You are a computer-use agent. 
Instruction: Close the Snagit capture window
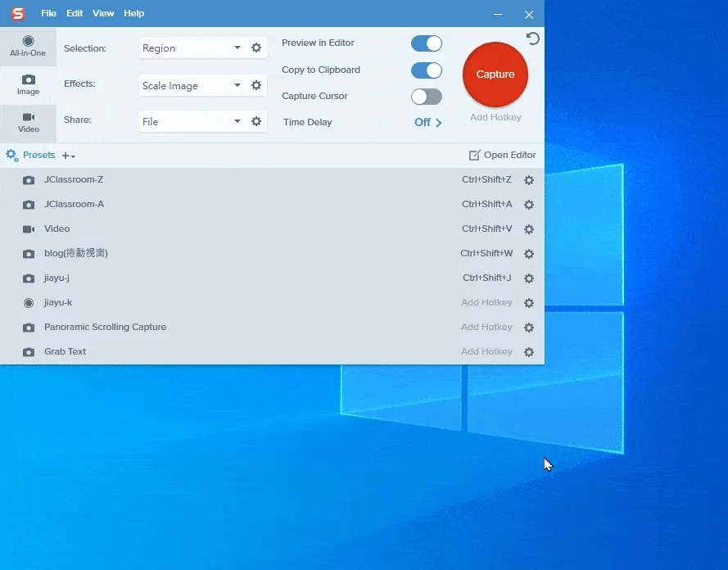pyautogui.click(x=529, y=15)
